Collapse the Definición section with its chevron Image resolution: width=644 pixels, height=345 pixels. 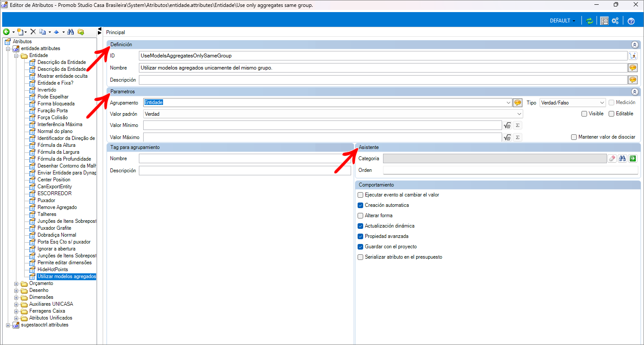(x=634, y=44)
